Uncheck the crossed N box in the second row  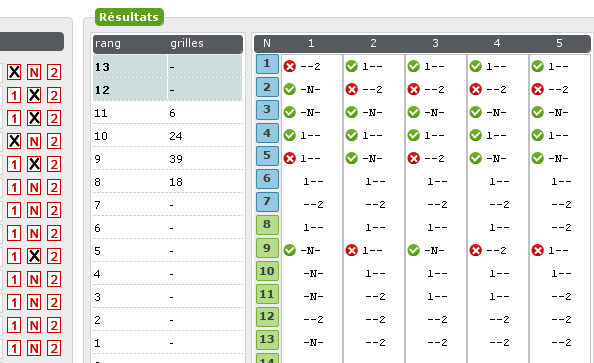tap(34, 95)
